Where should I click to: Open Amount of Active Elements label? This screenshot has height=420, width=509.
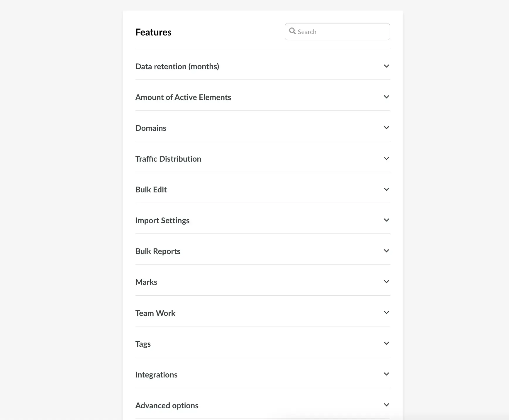point(183,97)
